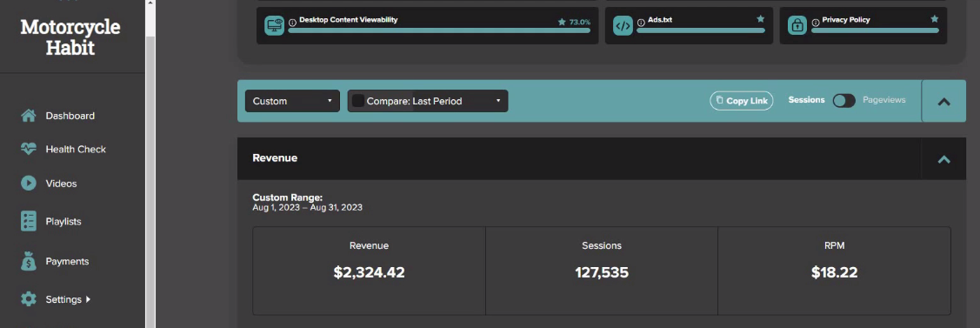The height and width of the screenshot is (328, 980).
Task: Collapse the teal filter bar chevron
Action: (x=943, y=101)
